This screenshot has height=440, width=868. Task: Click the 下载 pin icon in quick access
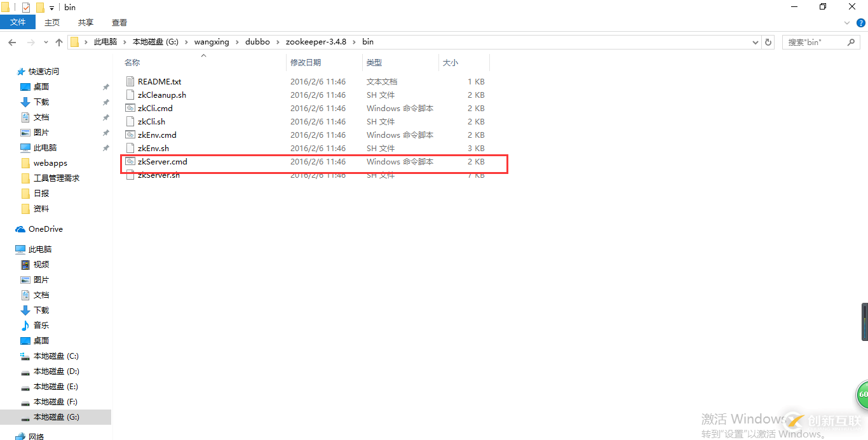click(x=105, y=102)
